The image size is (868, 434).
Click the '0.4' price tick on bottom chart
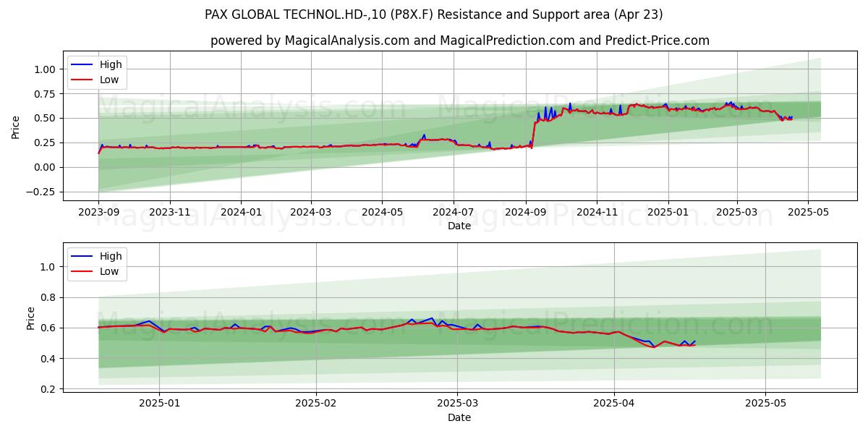(49, 359)
